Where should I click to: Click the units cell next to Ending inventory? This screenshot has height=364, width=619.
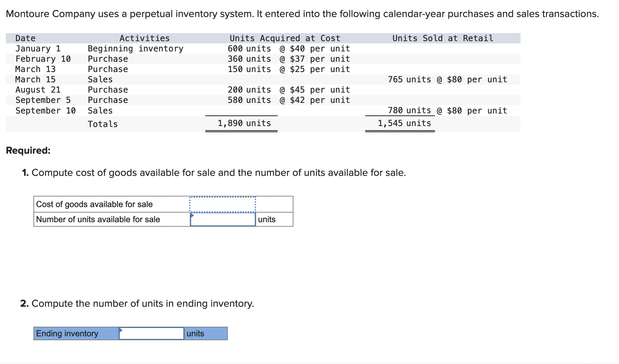206,333
